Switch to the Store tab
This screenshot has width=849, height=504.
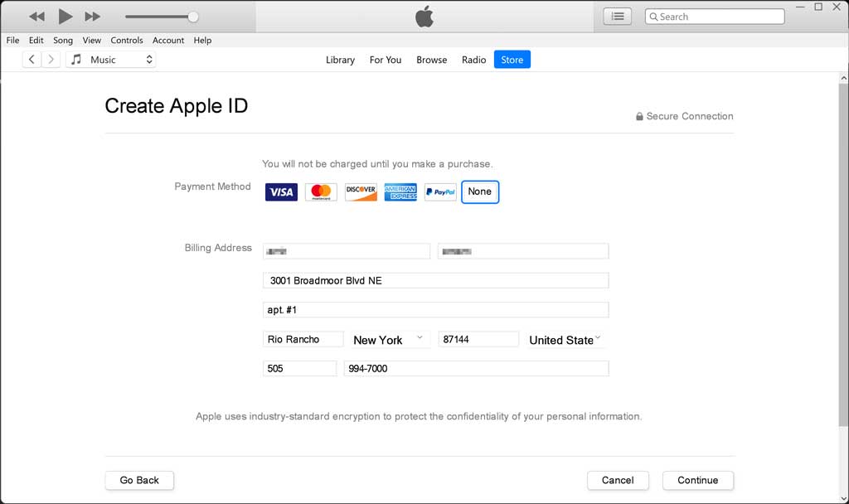point(512,60)
